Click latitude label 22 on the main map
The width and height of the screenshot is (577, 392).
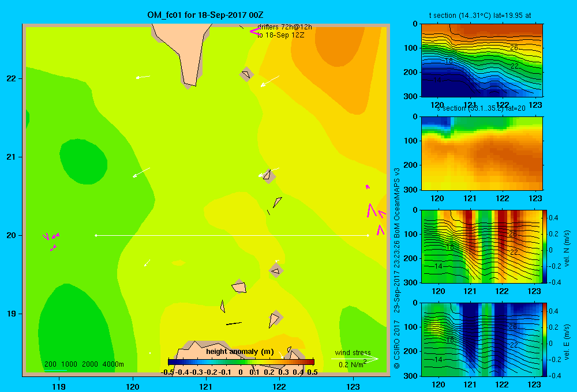click(x=12, y=78)
